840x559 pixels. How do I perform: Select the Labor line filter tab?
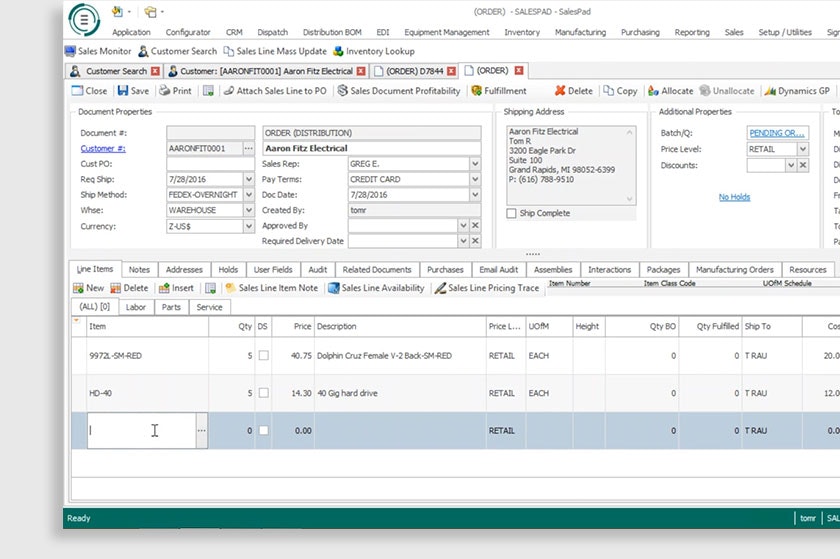tap(136, 307)
